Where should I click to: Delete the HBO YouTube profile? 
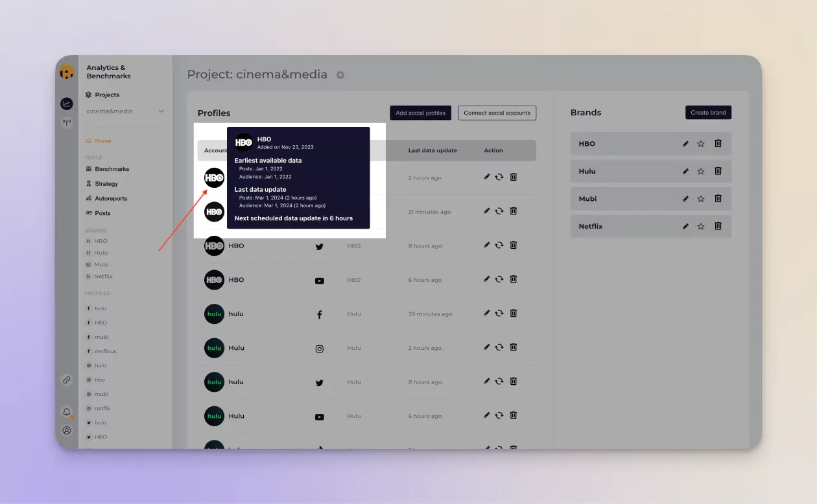514,279
